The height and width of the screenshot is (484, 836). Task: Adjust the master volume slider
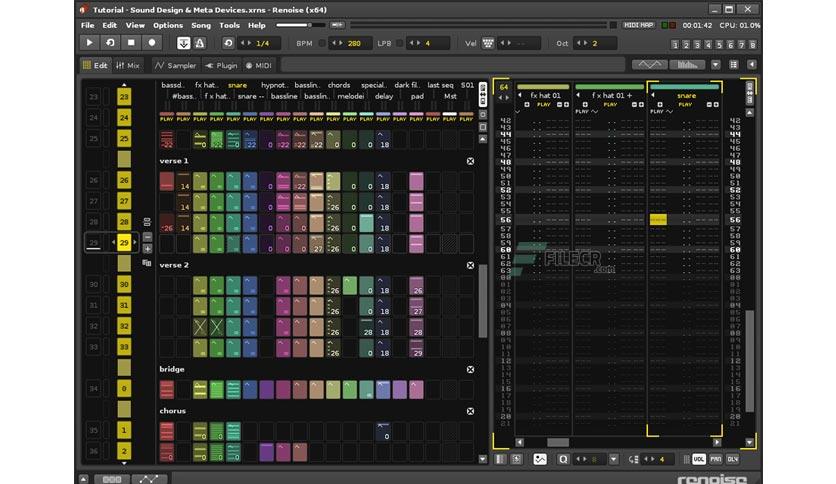tap(300, 25)
